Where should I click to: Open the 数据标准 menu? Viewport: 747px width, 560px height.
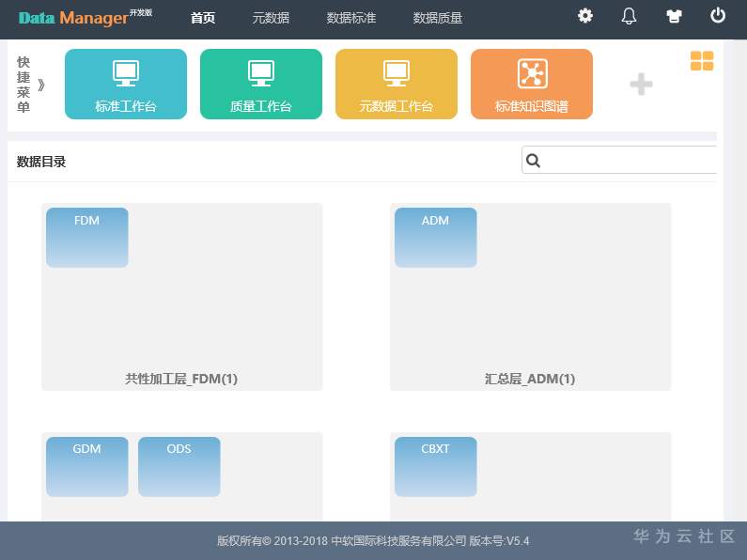pyautogui.click(x=351, y=18)
